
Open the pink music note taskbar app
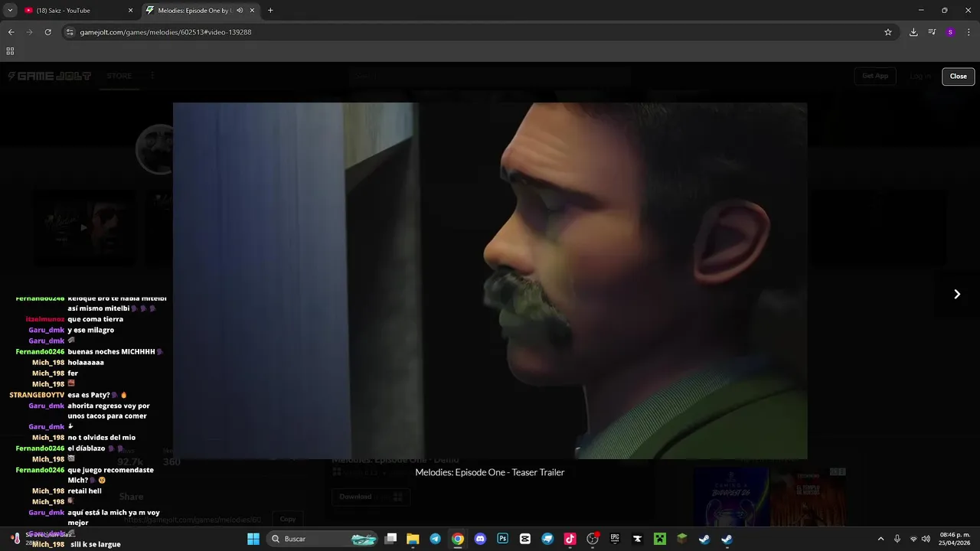[570, 539]
